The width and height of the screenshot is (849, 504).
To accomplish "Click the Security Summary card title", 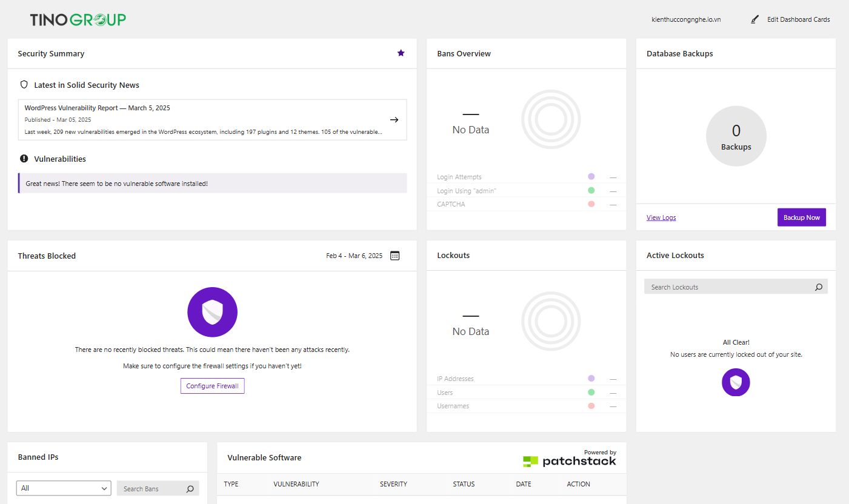I will (51, 53).
